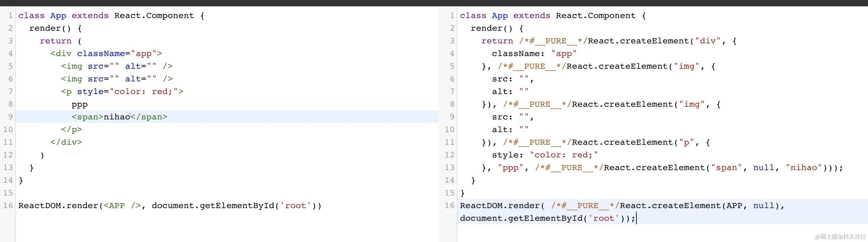The width and height of the screenshot is (868, 242).
Task: Click "class App extends" in the JSX source pane
Action: pos(63,16)
